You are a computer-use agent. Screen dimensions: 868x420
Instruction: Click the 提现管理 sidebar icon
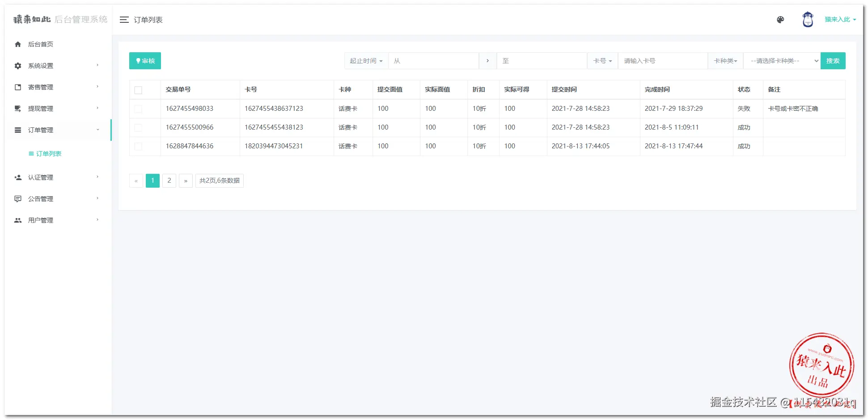[18, 109]
